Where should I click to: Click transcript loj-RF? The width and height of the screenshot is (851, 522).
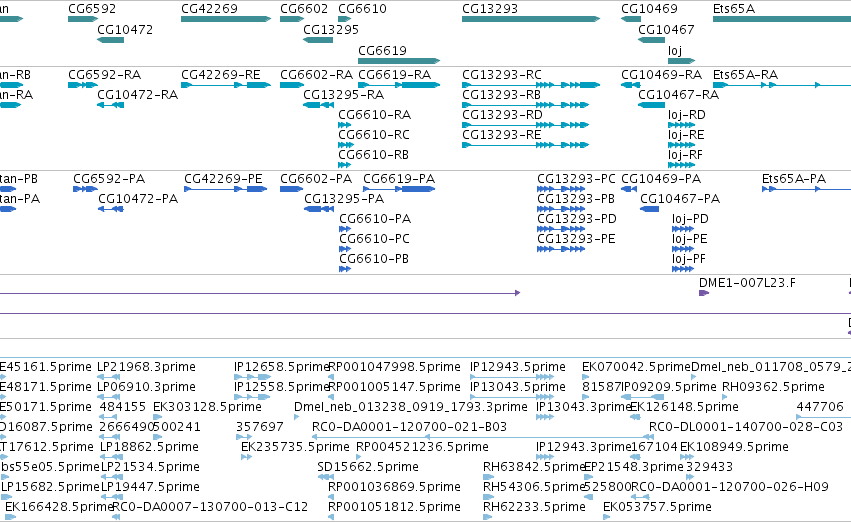pyautogui.click(x=685, y=155)
